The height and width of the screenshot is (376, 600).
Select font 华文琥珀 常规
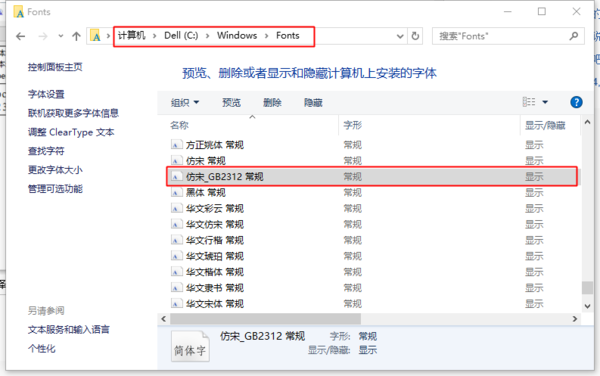(215, 256)
